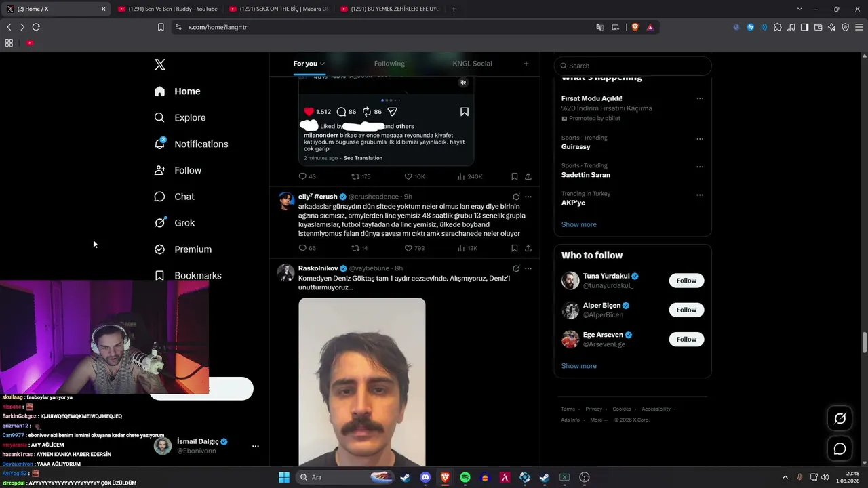Open the floating Grok button
Viewport: 868px width, 488px height.
(x=840, y=419)
